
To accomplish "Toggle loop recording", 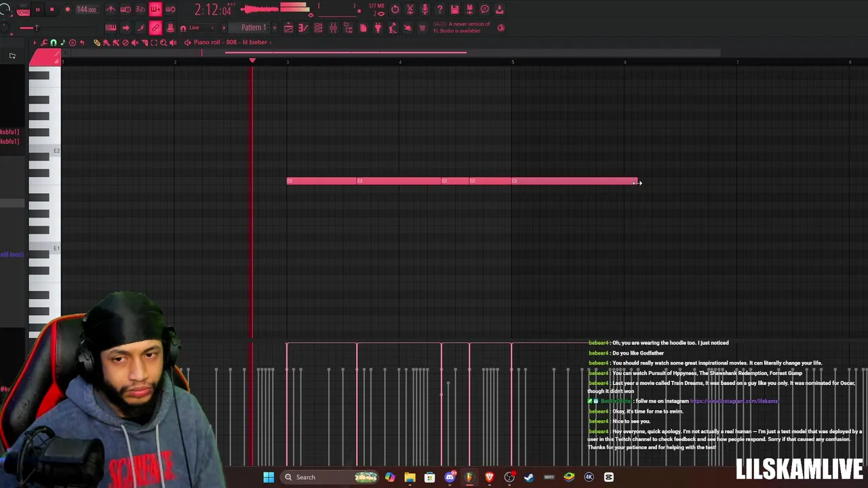I will 170,9.
